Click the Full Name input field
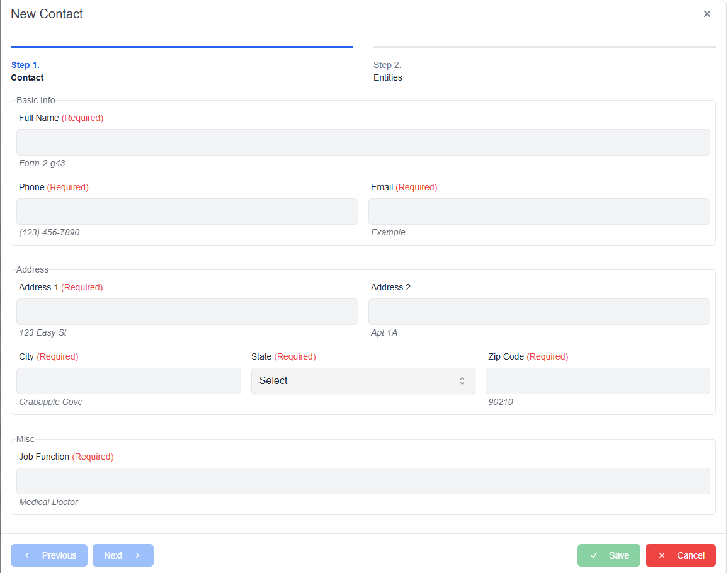The width and height of the screenshot is (728, 573). (363, 142)
